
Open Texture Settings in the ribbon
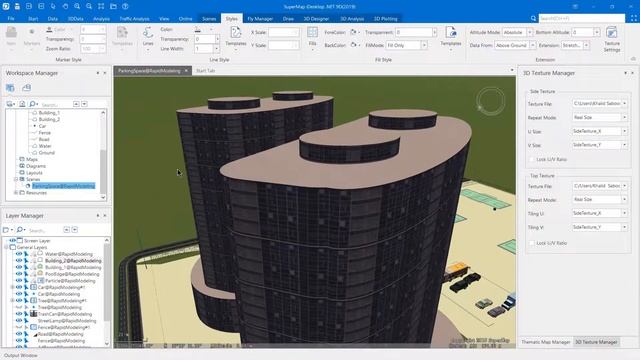pyautogui.click(x=611, y=39)
